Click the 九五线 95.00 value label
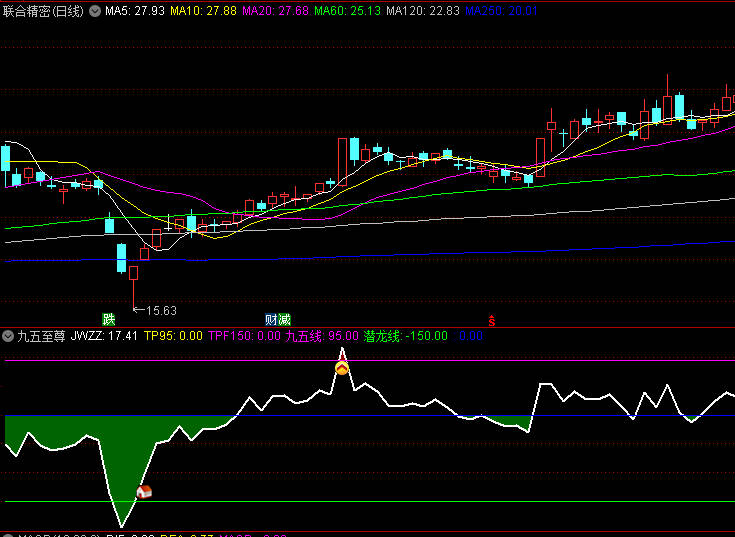The image size is (735, 537). tap(321, 337)
